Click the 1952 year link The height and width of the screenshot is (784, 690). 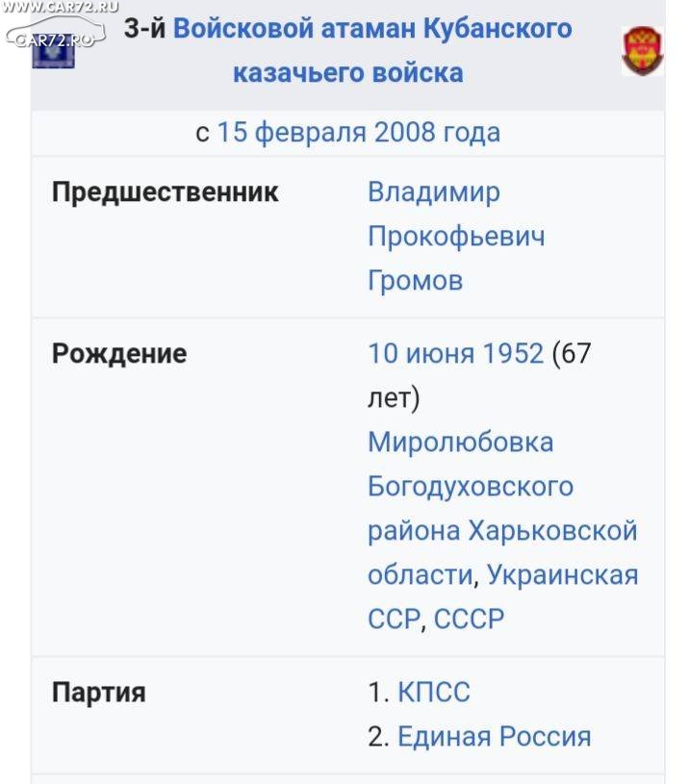[513, 353]
